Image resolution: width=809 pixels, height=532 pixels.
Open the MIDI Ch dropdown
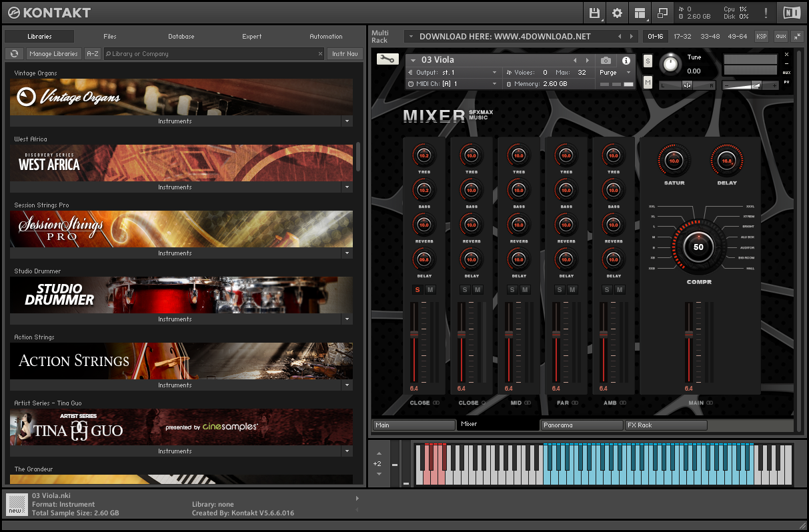(x=453, y=83)
